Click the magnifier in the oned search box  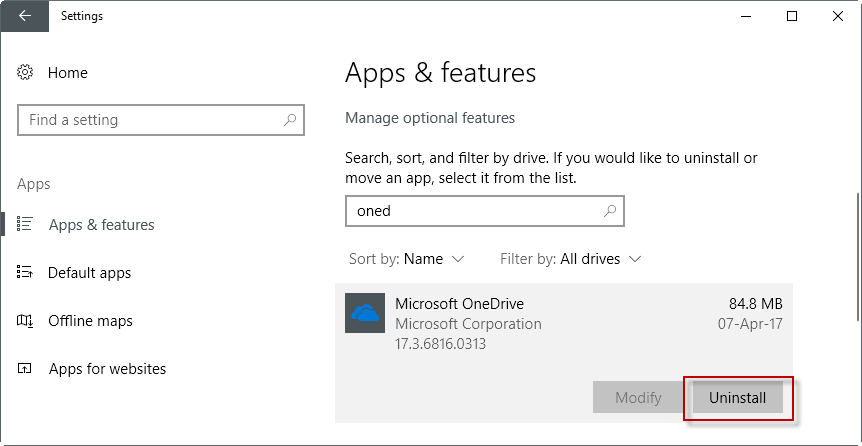pos(610,211)
